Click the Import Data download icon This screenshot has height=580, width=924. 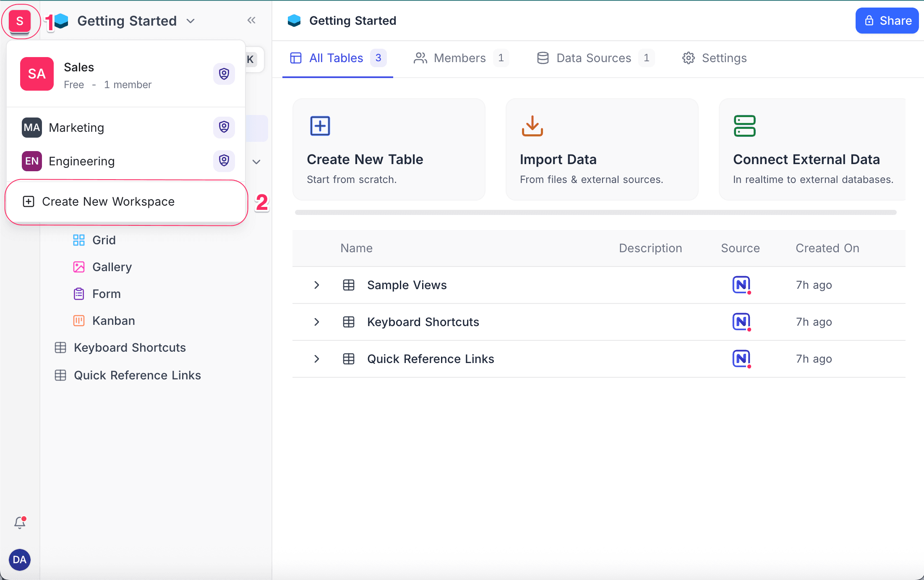coord(532,126)
